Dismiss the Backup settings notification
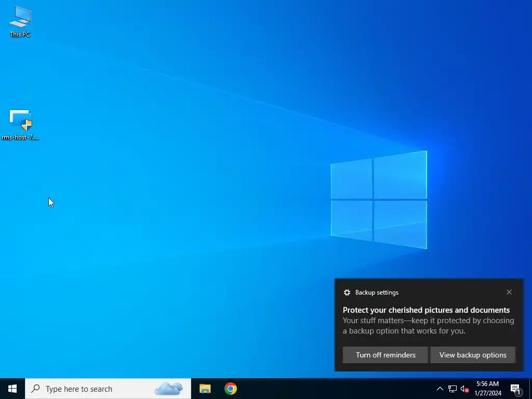This screenshot has height=399, width=532. click(509, 292)
